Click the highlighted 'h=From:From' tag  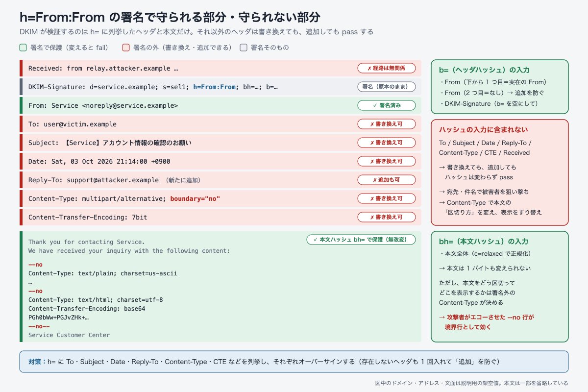215,87
